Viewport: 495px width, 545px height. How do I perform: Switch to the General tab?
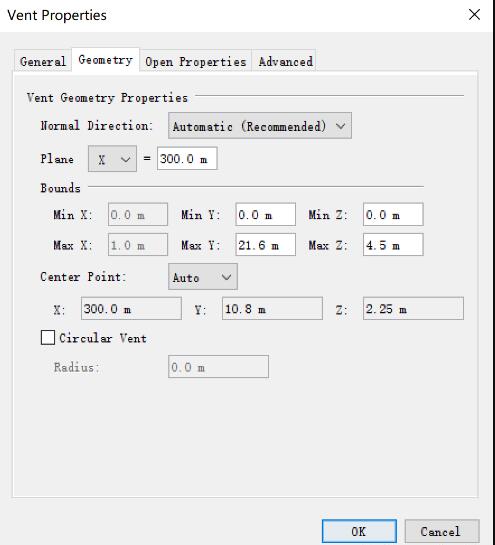click(43, 62)
